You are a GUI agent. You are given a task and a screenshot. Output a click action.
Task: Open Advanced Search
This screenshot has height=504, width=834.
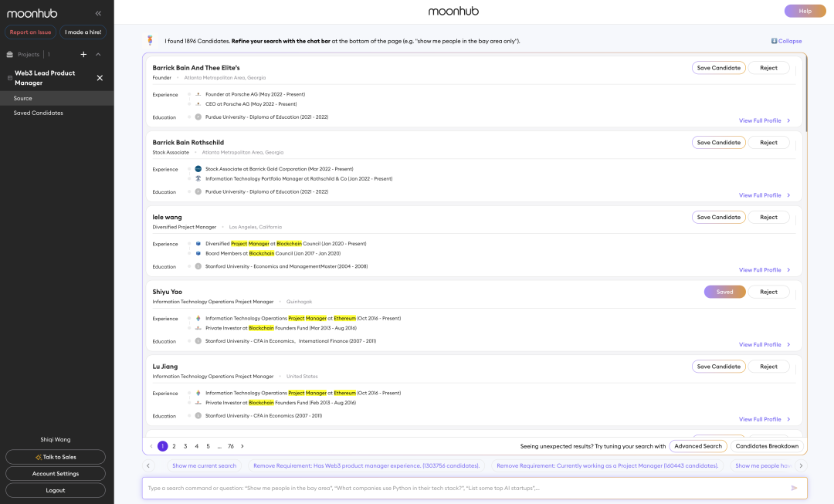[697, 446]
